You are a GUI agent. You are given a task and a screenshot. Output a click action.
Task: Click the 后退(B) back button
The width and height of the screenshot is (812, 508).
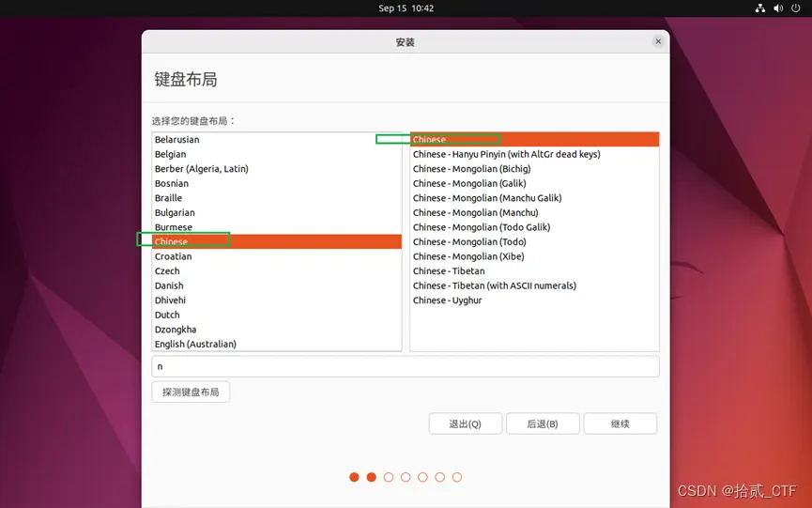pyautogui.click(x=543, y=423)
